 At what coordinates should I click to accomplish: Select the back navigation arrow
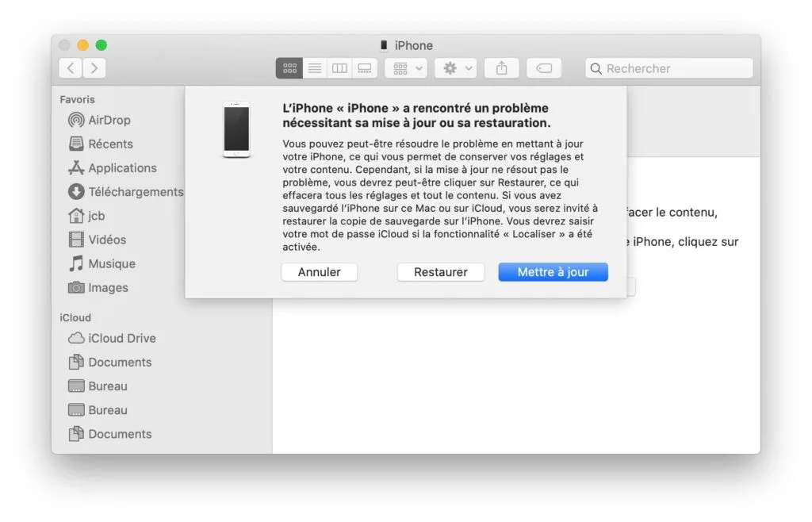(x=70, y=68)
